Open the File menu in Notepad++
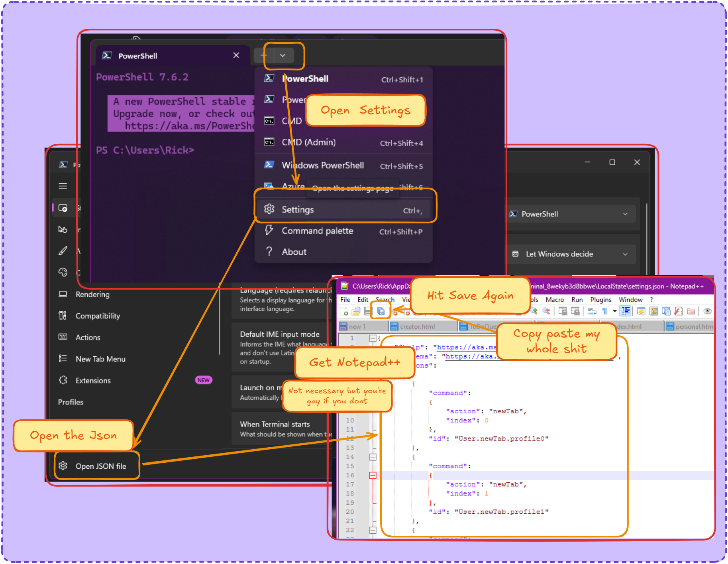Image resolution: width=728 pixels, height=564 pixels. click(345, 300)
